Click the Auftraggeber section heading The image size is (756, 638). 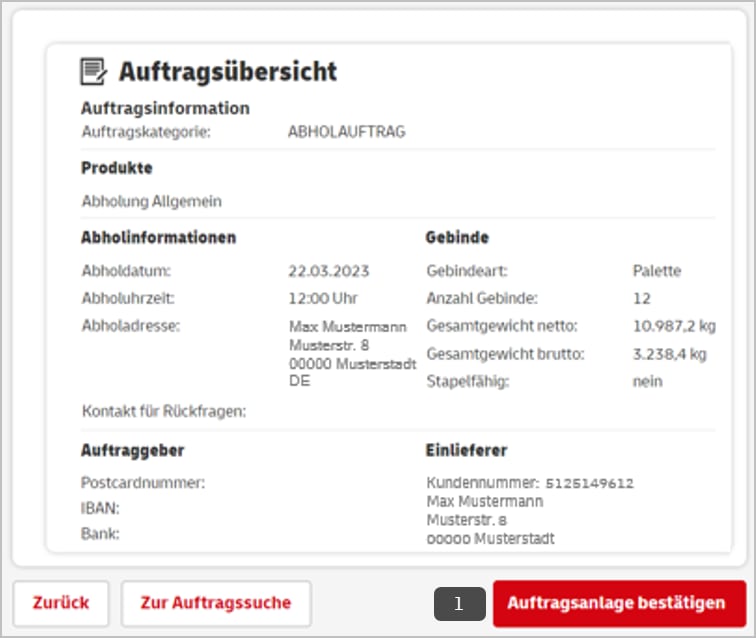tap(133, 450)
